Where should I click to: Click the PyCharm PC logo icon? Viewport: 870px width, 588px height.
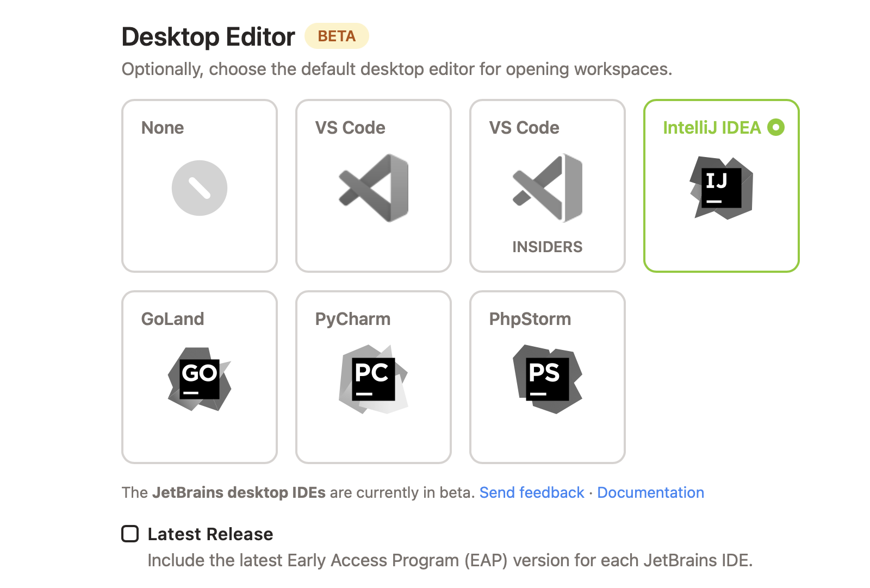pyautogui.click(x=374, y=379)
